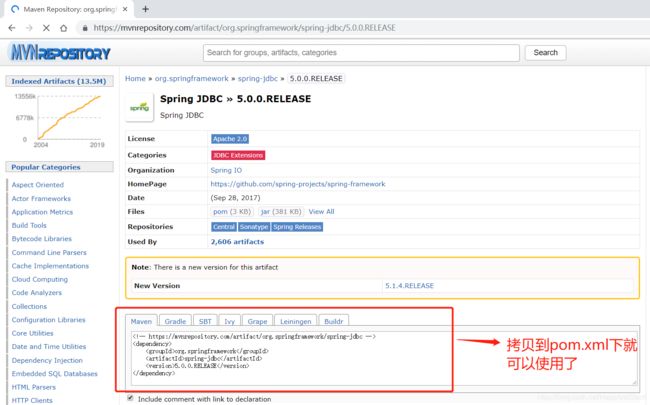This screenshot has height=405, width=650.
Task: Switch to the SBT tab
Action: [x=205, y=321]
